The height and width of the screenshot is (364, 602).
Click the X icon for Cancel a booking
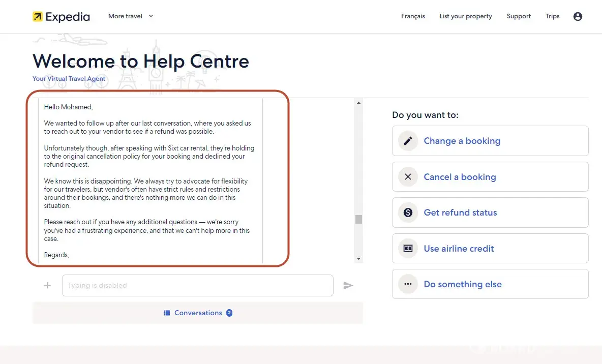pos(408,177)
